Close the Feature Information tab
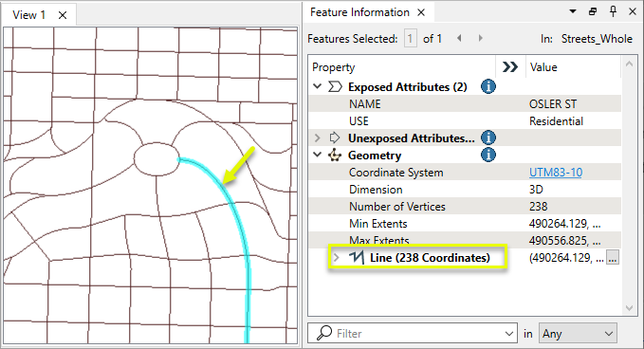The width and height of the screenshot is (644, 349). click(421, 12)
